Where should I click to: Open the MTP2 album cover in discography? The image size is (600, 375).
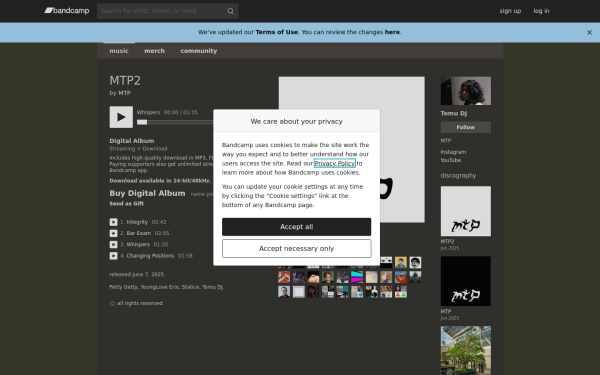466,211
